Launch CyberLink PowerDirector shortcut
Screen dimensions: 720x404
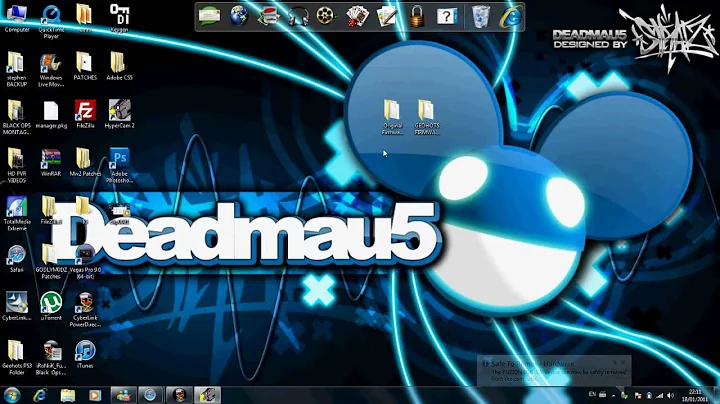coord(85,310)
